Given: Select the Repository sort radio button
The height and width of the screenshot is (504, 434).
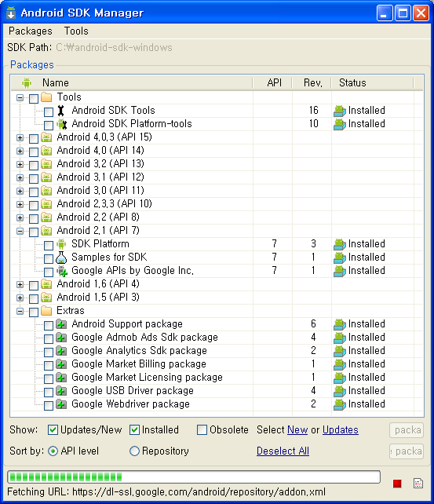Looking at the screenshot, I should pos(134,451).
